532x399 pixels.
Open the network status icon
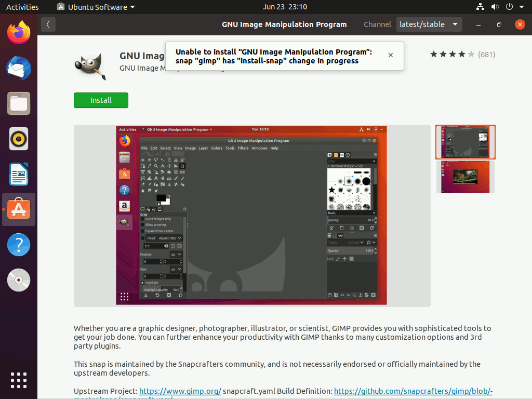(480, 7)
